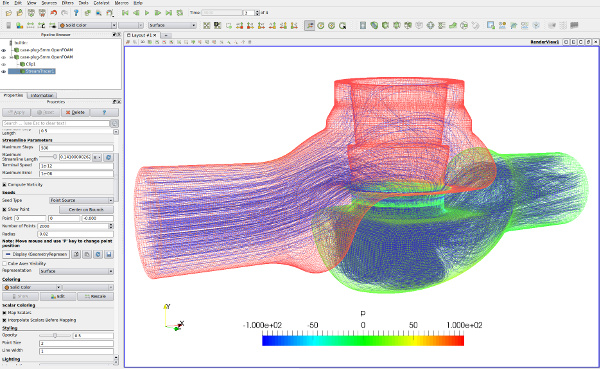Open Maximum Streamline Length units dropdown
600x369 pixels.
tap(97, 157)
